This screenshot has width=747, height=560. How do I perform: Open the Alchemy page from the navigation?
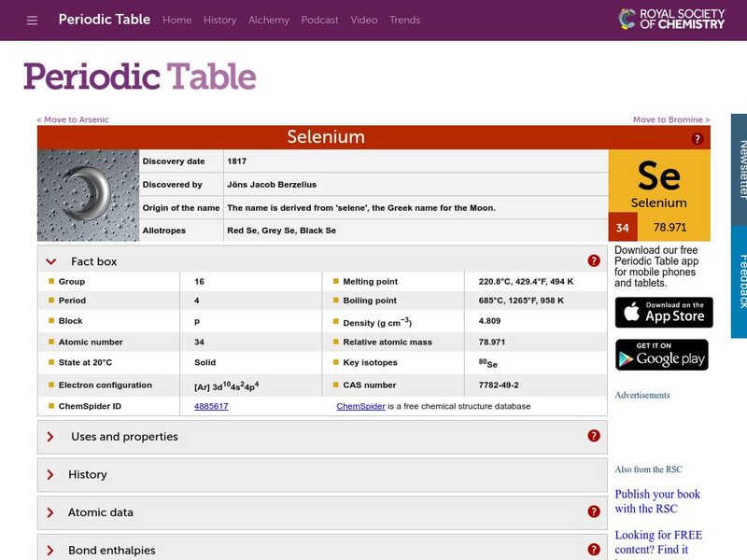[x=269, y=20]
